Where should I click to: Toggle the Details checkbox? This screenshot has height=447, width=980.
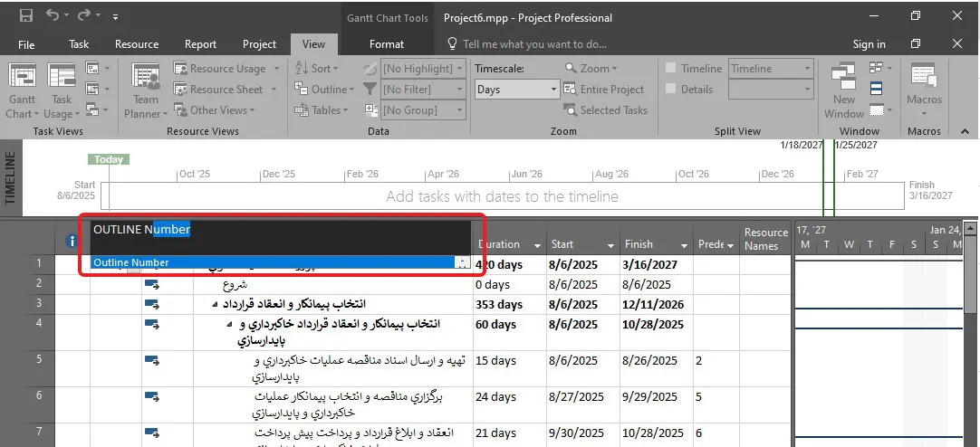click(671, 90)
